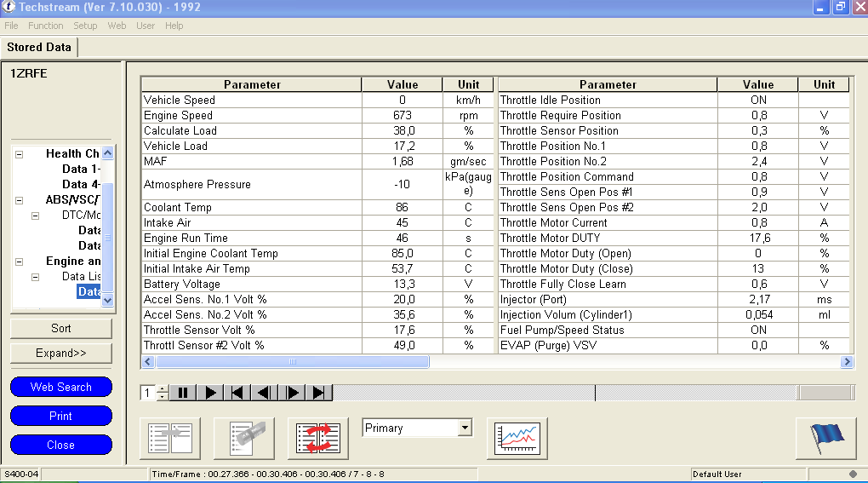868x483 pixels.
Task: Click the blue flag icon button
Action: coord(825,438)
